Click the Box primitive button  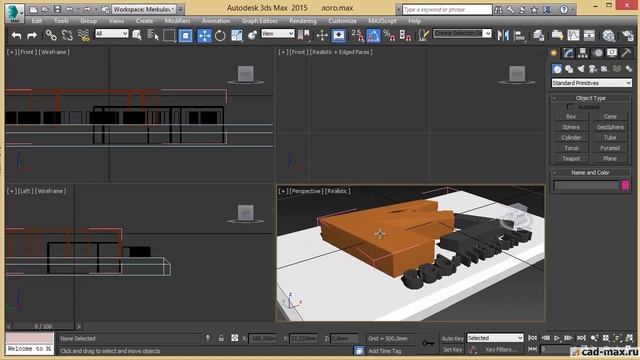571,117
